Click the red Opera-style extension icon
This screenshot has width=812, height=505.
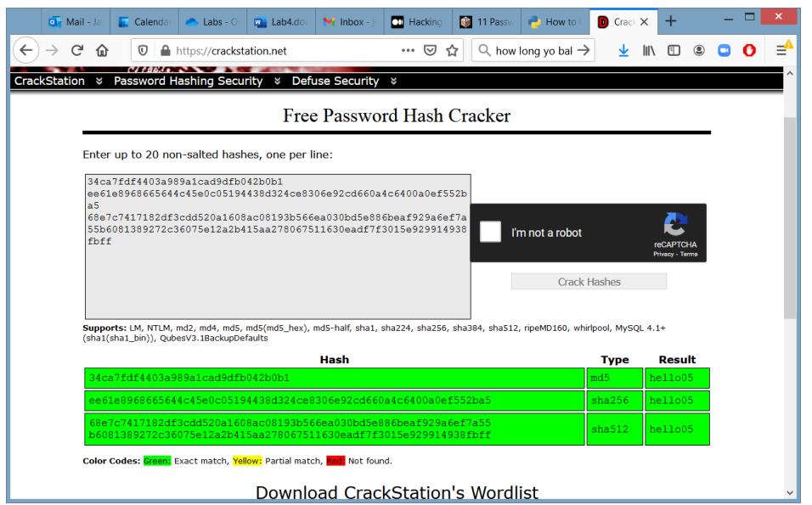pos(749,50)
